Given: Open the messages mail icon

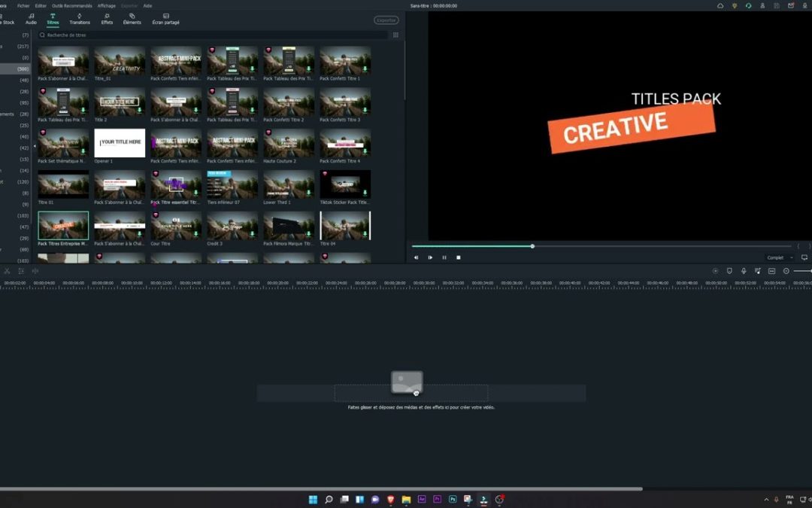Looking at the screenshot, I should click(x=791, y=6).
